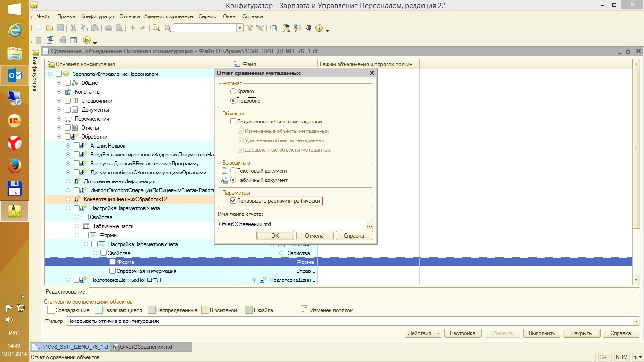Click the orange About info icon
This screenshot has height=362, width=644.
319,28
